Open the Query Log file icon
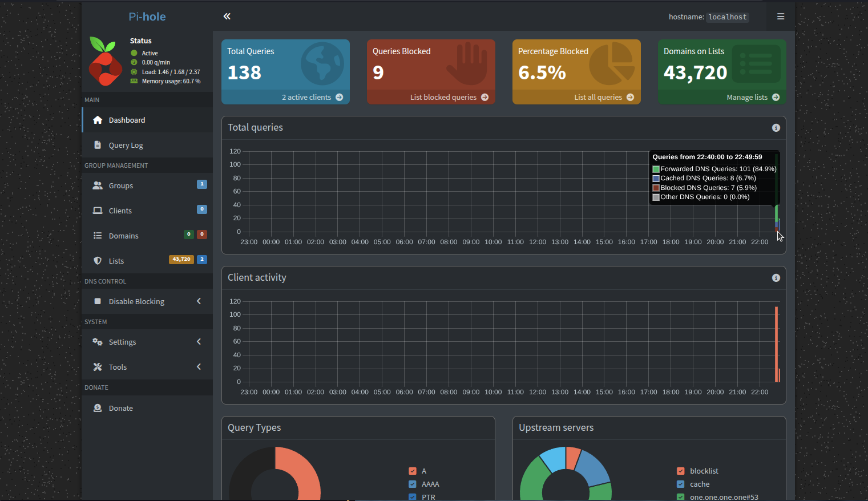 98,145
